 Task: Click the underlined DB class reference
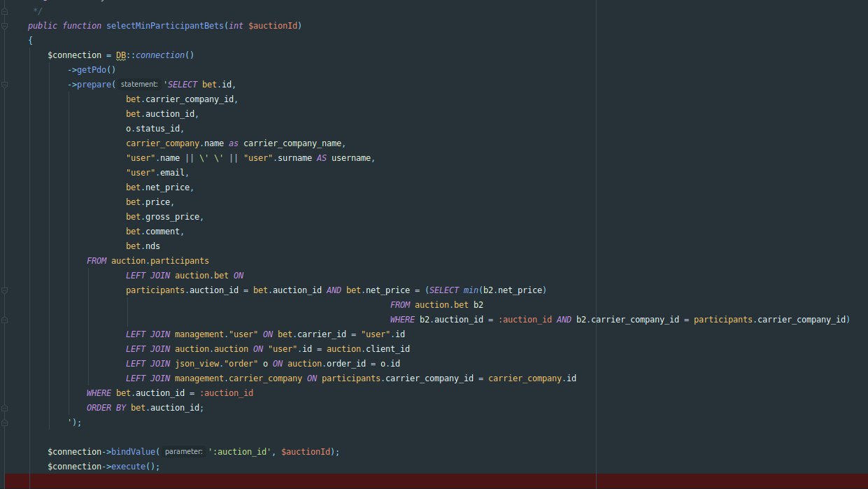click(121, 55)
